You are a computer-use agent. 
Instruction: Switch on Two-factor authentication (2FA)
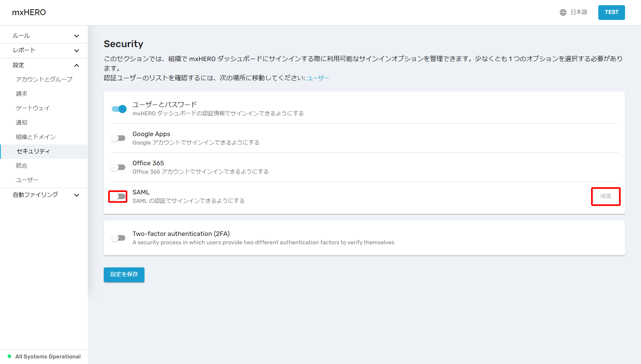118,238
